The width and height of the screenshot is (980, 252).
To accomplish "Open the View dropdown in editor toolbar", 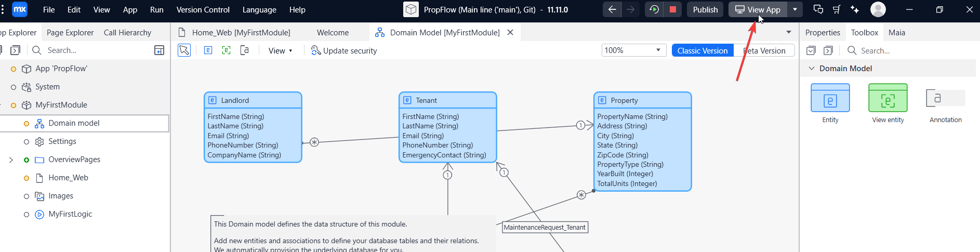I will (280, 50).
